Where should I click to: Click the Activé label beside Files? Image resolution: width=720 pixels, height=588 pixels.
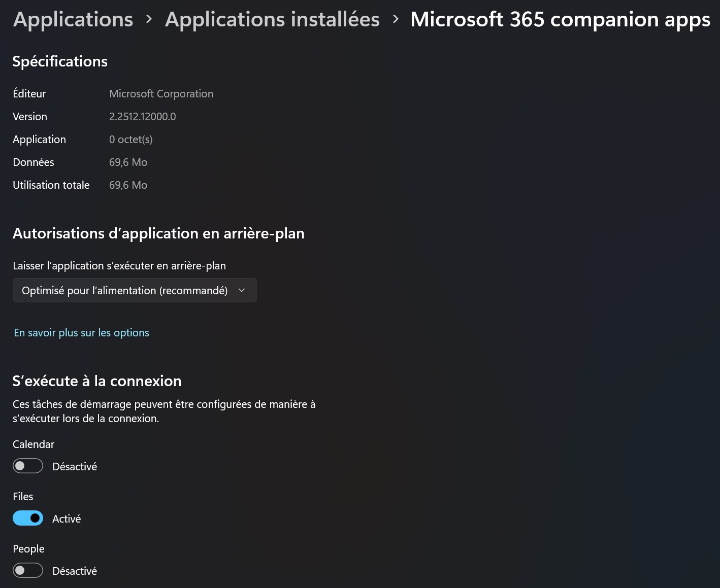[67, 518]
